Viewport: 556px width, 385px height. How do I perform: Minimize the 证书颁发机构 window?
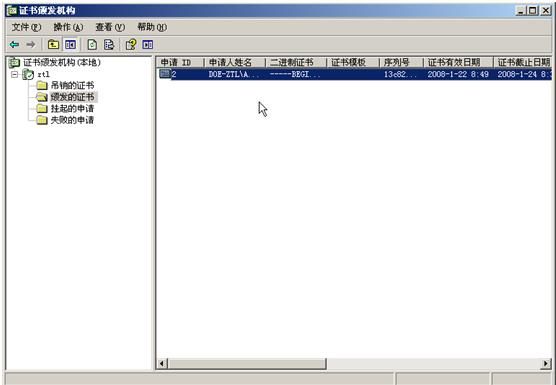tap(521, 11)
